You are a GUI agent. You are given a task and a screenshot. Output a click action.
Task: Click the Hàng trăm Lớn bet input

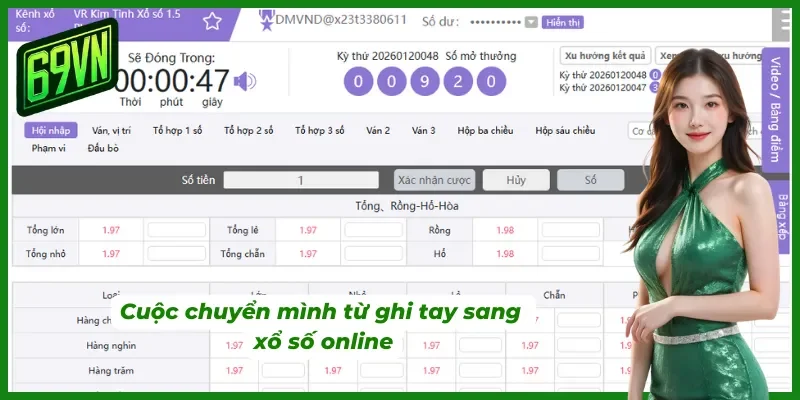pos(283,370)
